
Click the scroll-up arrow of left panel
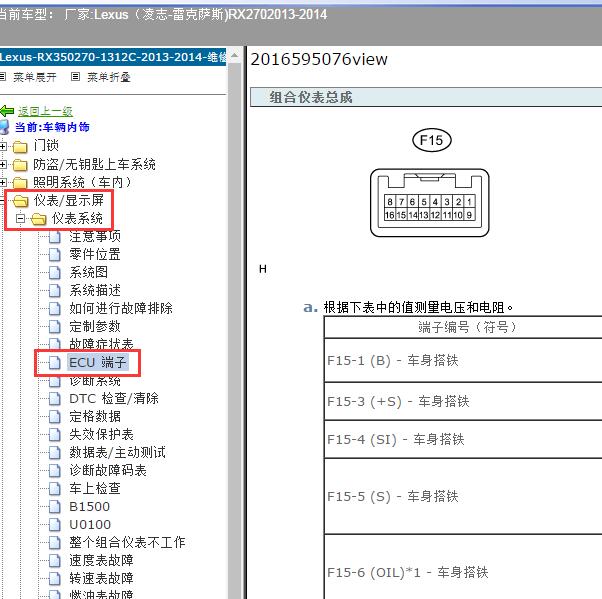(x=235, y=57)
